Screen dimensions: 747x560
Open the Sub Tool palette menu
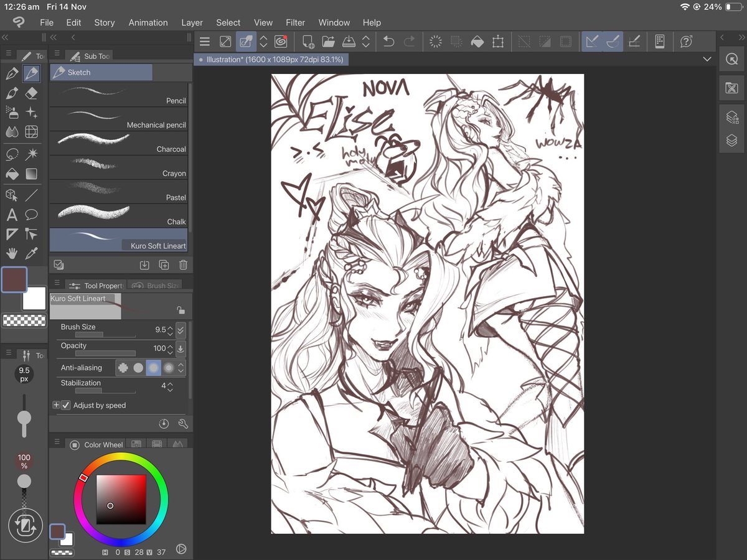57,54
